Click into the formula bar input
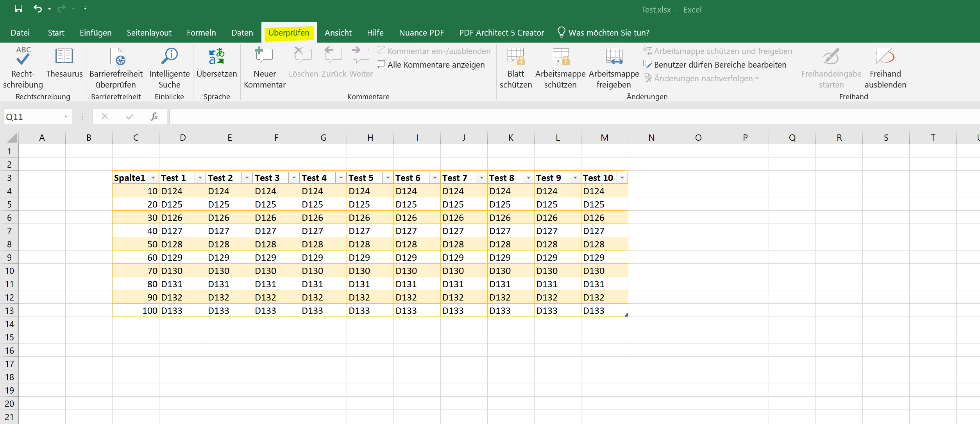The image size is (980, 424). pos(574,116)
